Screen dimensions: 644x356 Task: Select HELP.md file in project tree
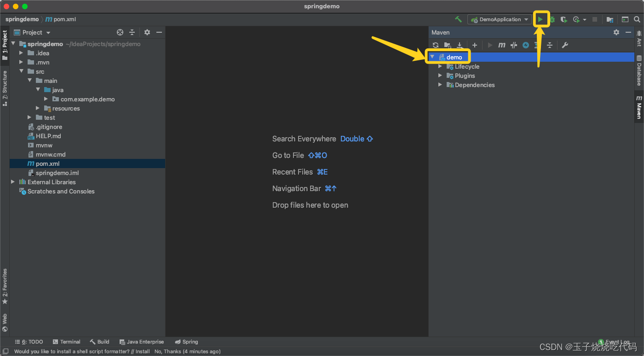click(87, 136)
